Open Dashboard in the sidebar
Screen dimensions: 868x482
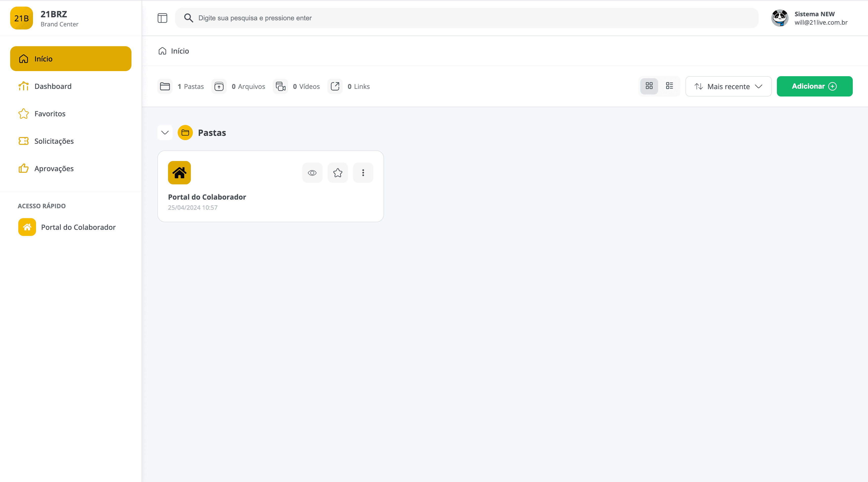click(x=53, y=86)
